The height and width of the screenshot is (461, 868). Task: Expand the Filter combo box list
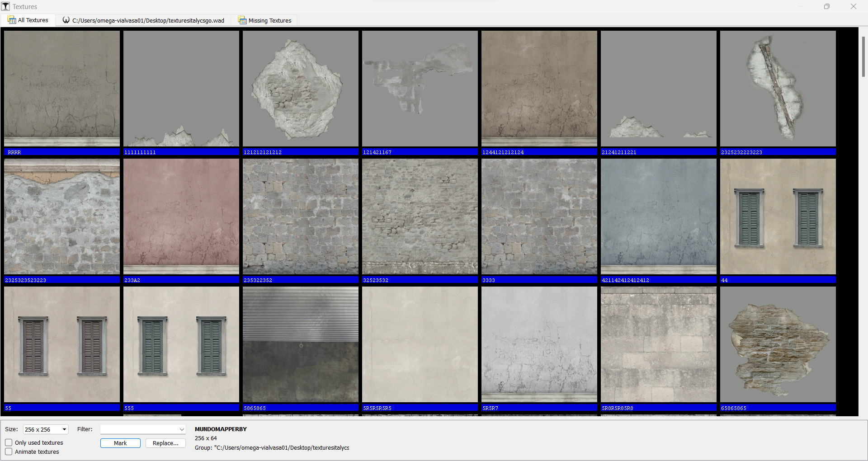[181, 429]
